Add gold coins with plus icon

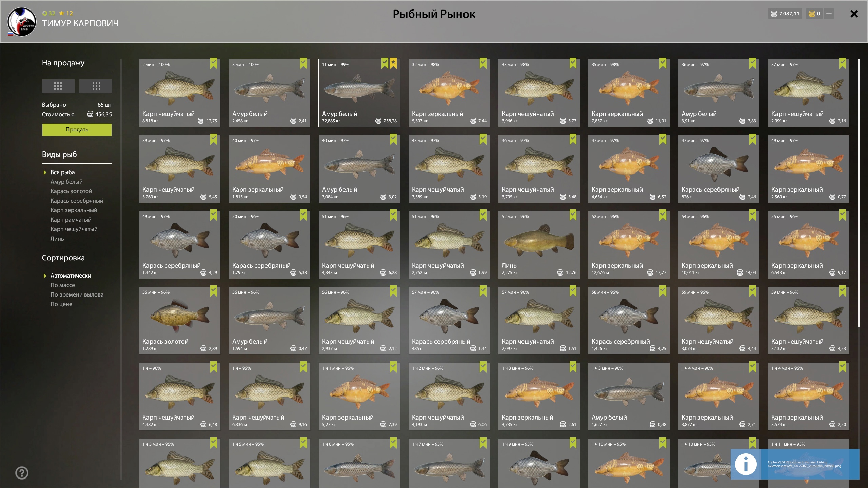click(x=829, y=14)
